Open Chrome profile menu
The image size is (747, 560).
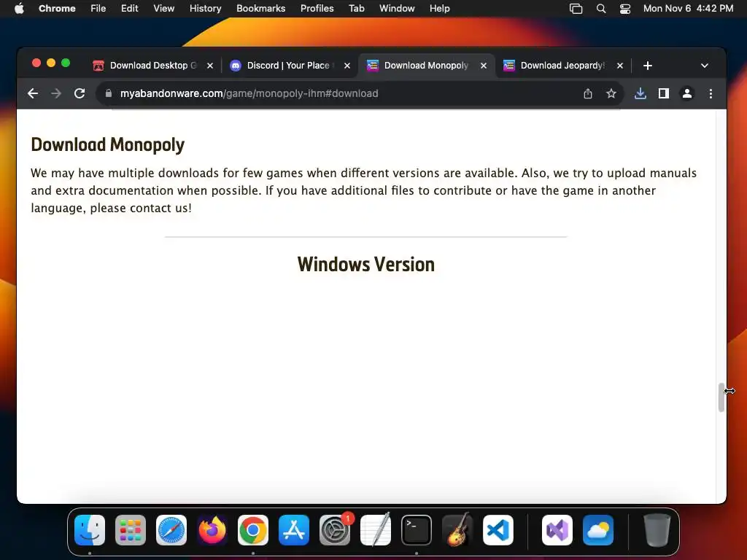coord(687,93)
